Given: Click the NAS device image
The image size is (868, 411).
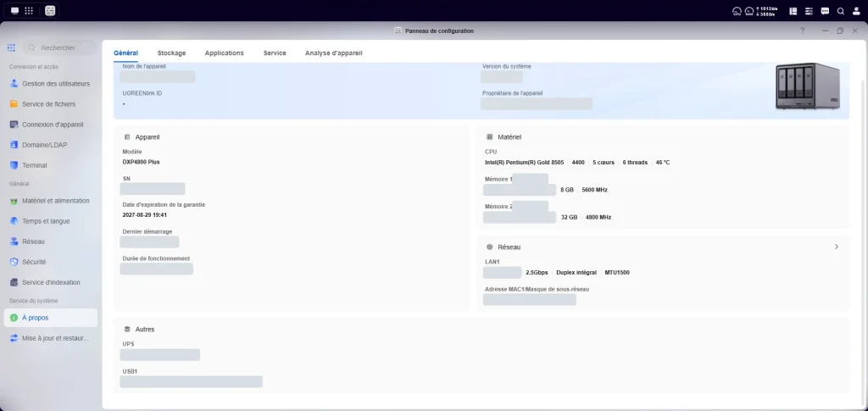Looking at the screenshot, I should coord(808,86).
